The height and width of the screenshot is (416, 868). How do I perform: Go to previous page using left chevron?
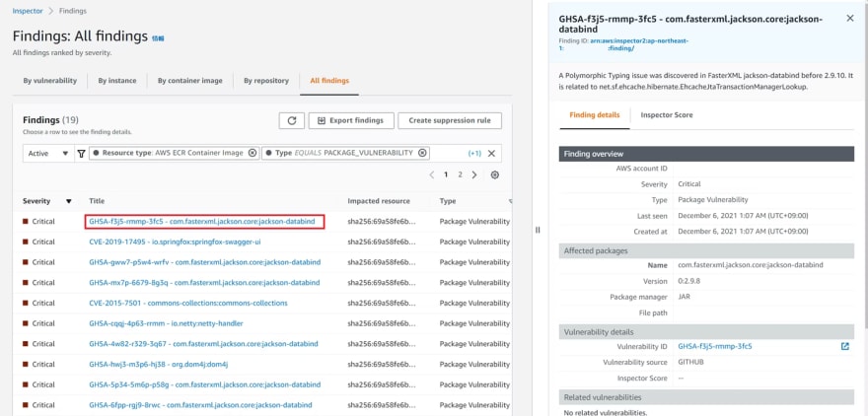[x=432, y=174]
